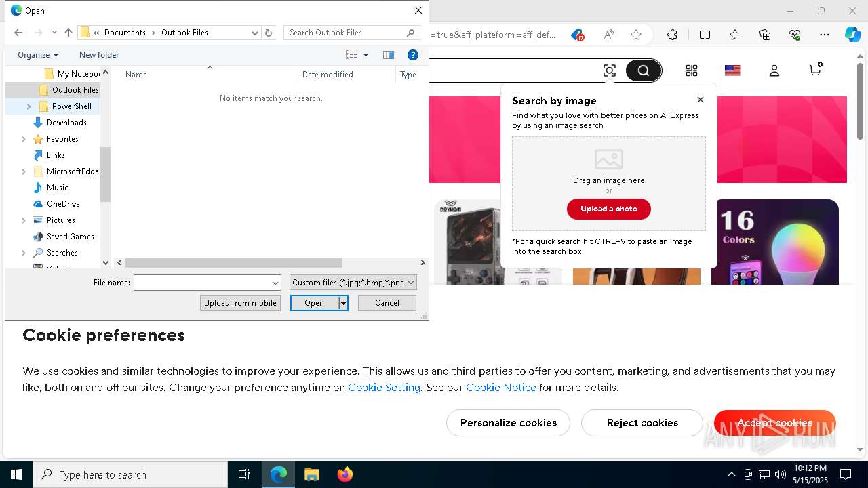This screenshot has height=488, width=868.
Task: Toggle the preview pane
Action: [x=389, y=55]
